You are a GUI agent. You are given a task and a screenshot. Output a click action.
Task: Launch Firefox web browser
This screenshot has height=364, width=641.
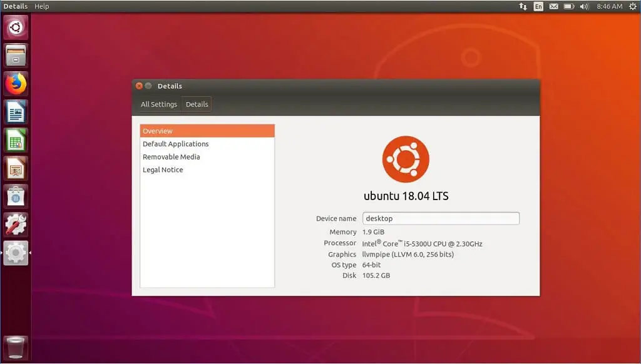coord(16,84)
